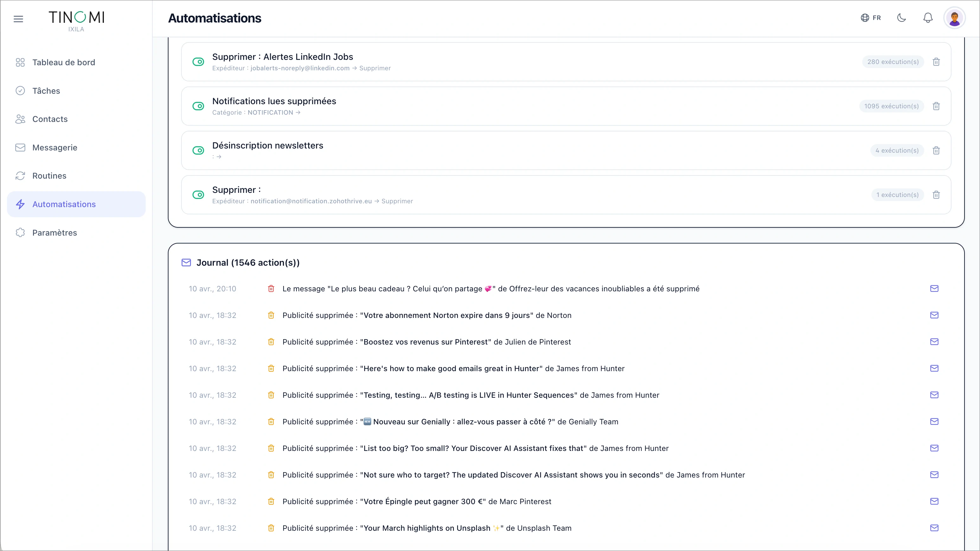The height and width of the screenshot is (551, 980).
Task: Toggle Notifications lues supprimées rule
Action: (198, 106)
